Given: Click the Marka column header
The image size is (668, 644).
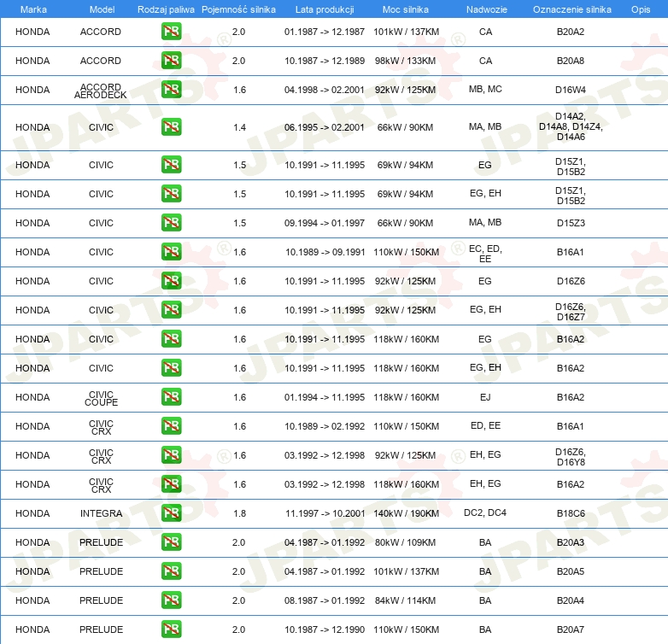Looking at the screenshot, I should [x=33, y=9].
